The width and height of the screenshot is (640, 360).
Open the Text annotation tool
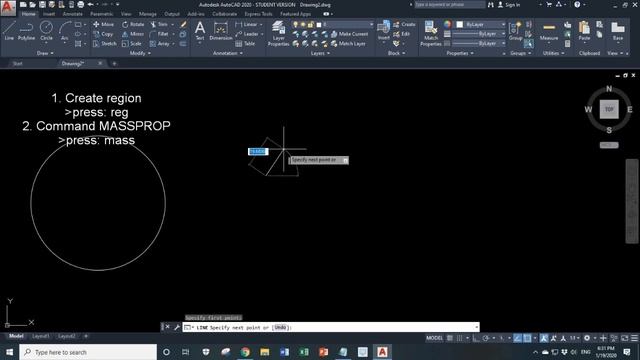pyautogui.click(x=200, y=31)
